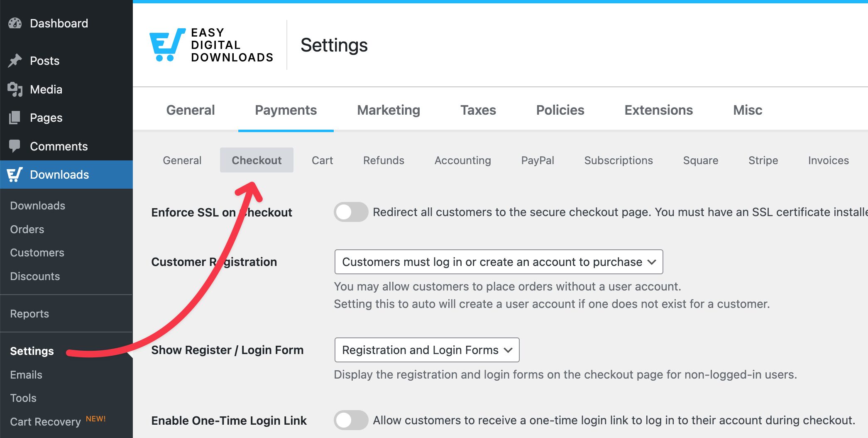Open the Emails submenu link
This screenshot has height=438, width=868.
[26, 375]
